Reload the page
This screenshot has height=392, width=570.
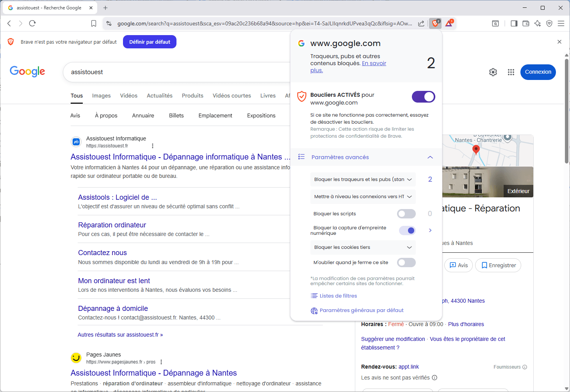(x=32, y=23)
